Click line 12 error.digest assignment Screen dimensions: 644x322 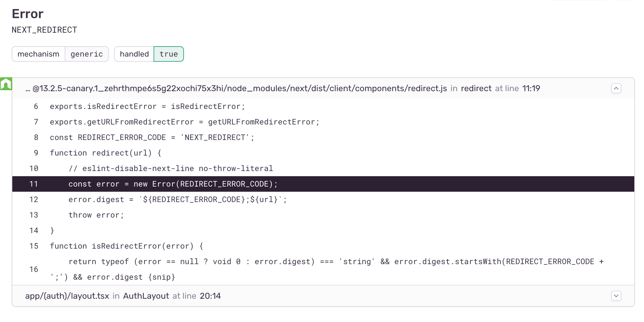pos(177,199)
